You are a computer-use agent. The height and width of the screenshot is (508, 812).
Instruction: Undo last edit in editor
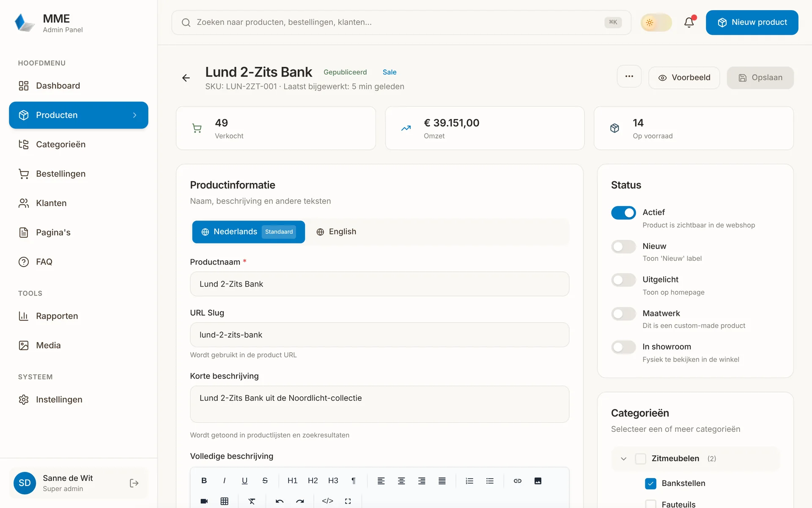[x=280, y=501]
